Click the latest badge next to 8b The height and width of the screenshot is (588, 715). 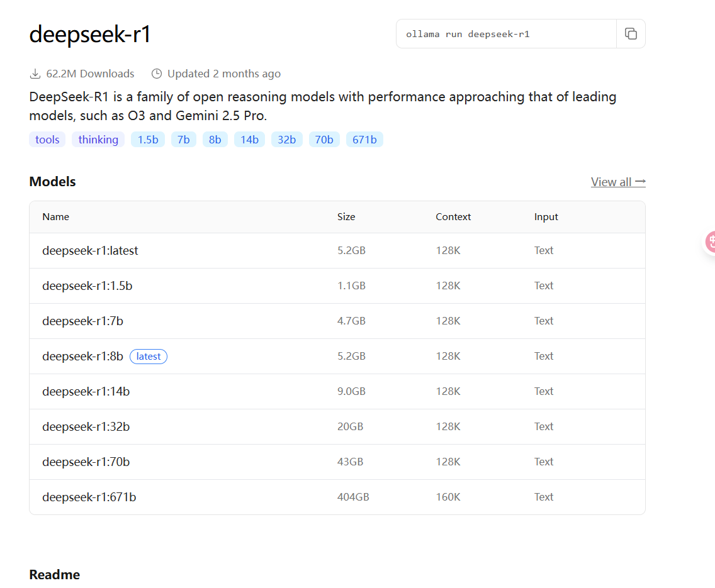[x=149, y=356]
